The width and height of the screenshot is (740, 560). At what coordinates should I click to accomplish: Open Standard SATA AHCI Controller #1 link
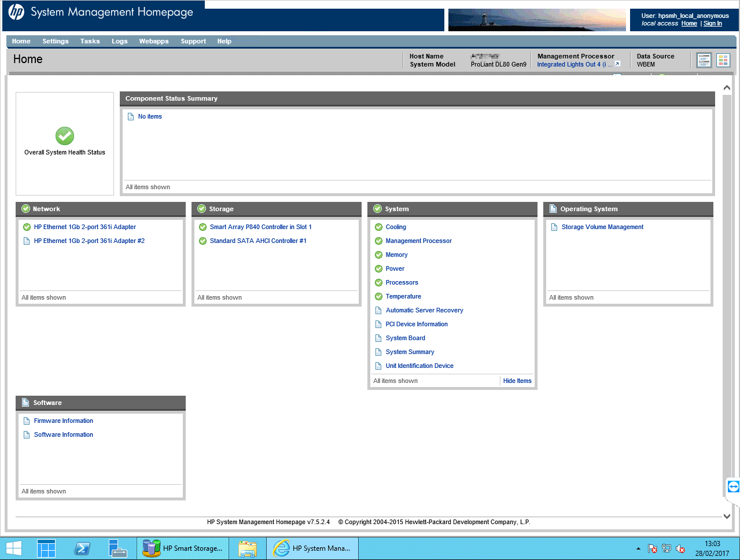(x=258, y=241)
